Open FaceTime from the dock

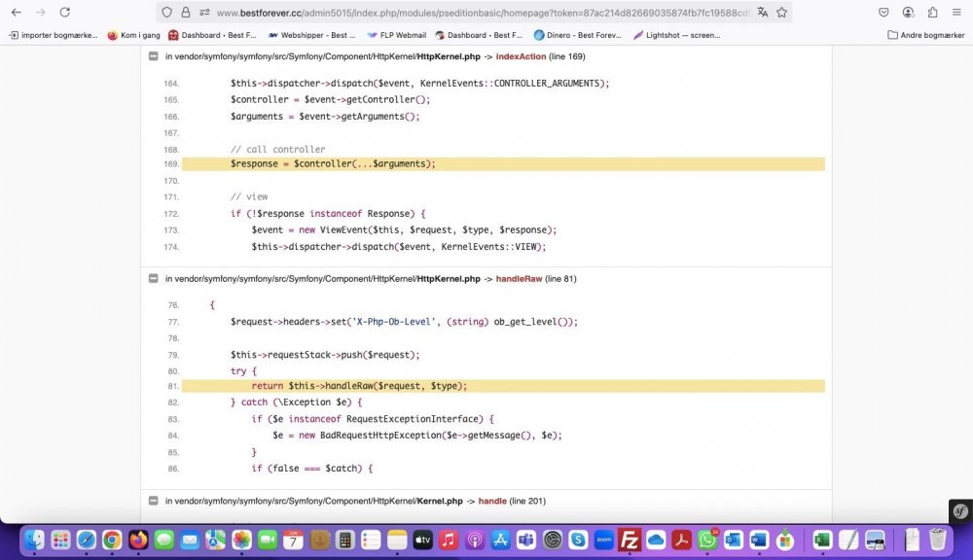pos(268,541)
